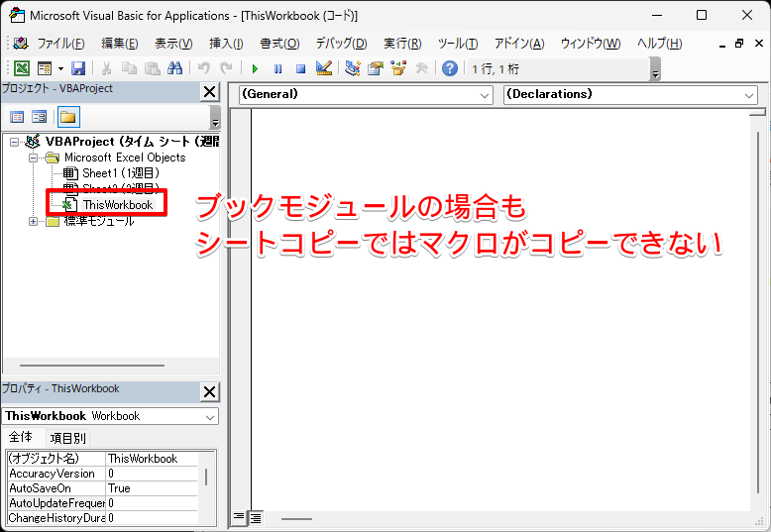This screenshot has height=532, width=771.
Task: Open Project Explorer toolbar icon
Action: click(352, 68)
